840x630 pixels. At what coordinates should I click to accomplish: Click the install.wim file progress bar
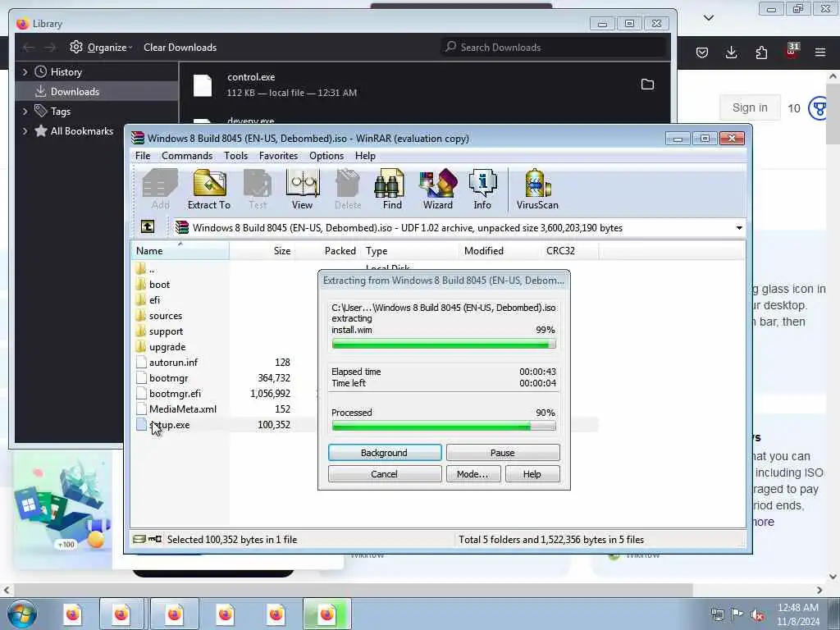[x=444, y=344]
